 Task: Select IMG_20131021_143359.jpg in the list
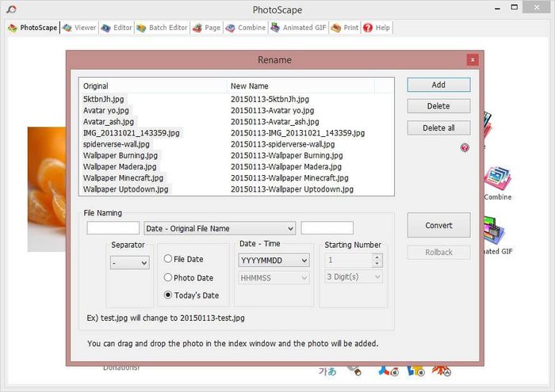click(x=132, y=133)
